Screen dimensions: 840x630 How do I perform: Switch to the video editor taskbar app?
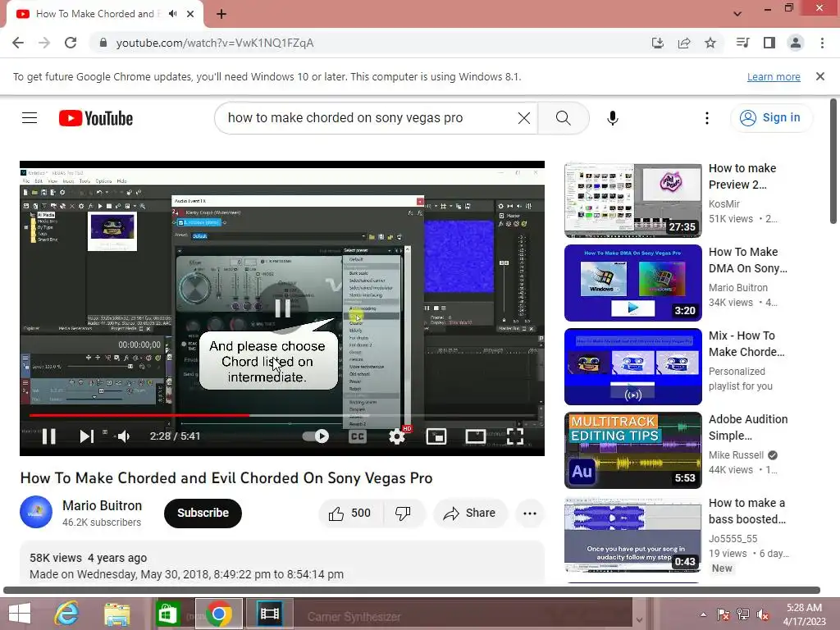coord(269,614)
